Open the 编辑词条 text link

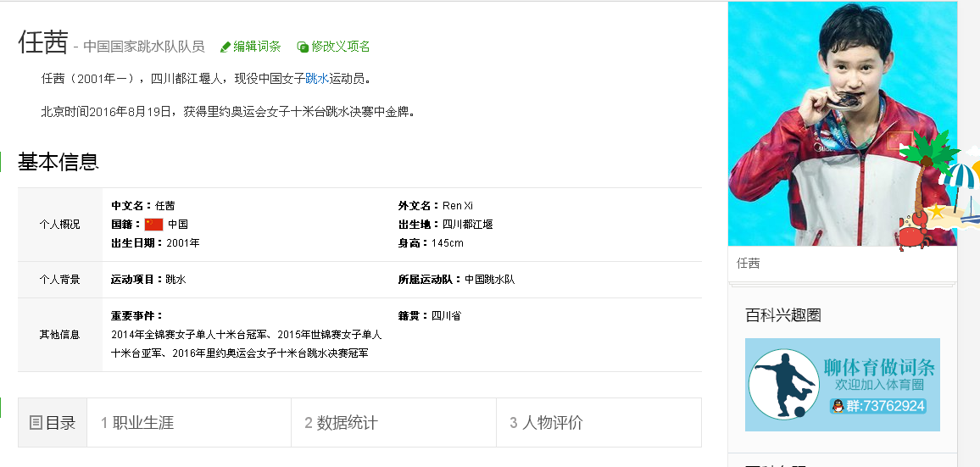point(257,47)
